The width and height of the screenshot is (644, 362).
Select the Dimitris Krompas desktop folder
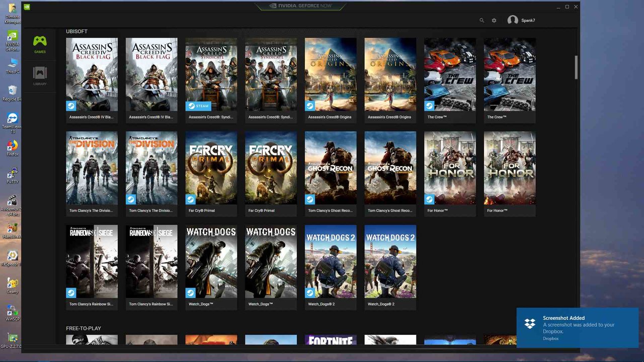(13, 14)
